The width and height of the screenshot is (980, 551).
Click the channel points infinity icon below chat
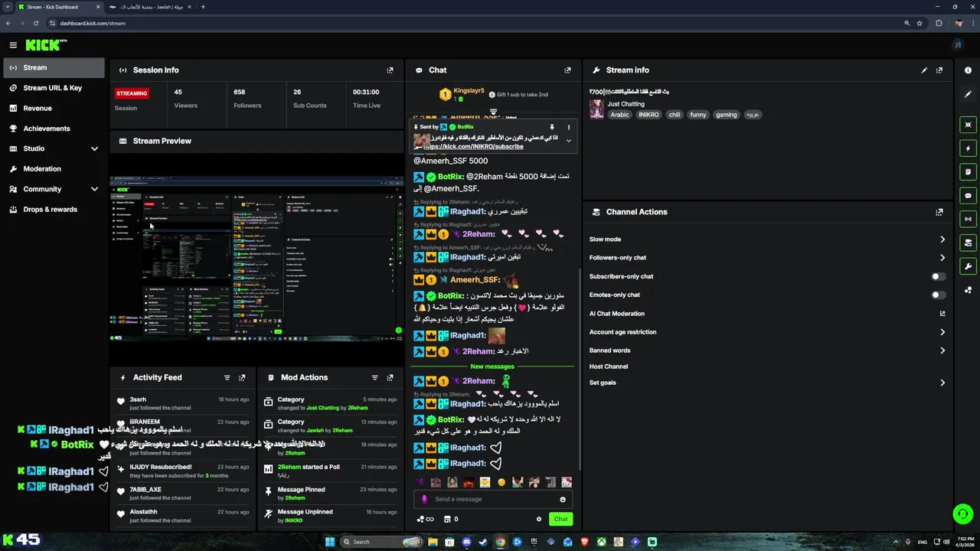tap(426, 519)
